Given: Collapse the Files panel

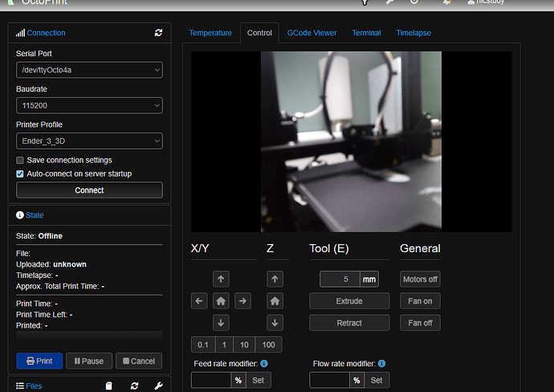Looking at the screenshot, I should [x=34, y=386].
